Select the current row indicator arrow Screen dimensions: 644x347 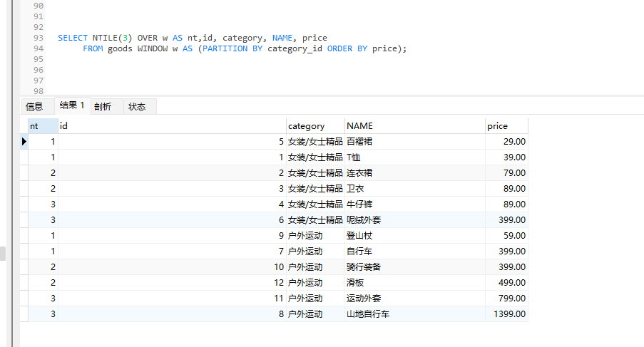coord(24,142)
